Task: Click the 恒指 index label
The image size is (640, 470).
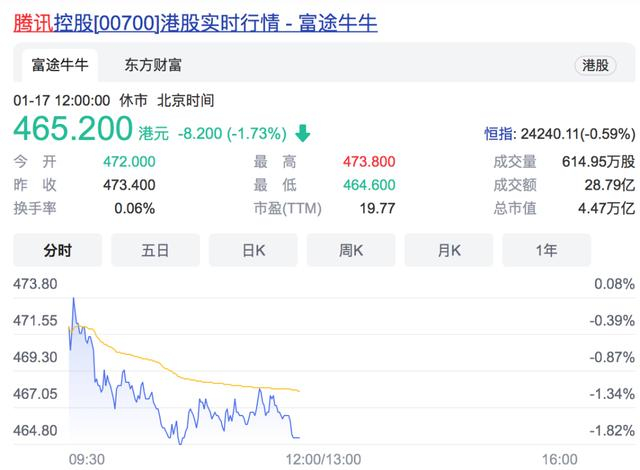Action: tap(498, 134)
